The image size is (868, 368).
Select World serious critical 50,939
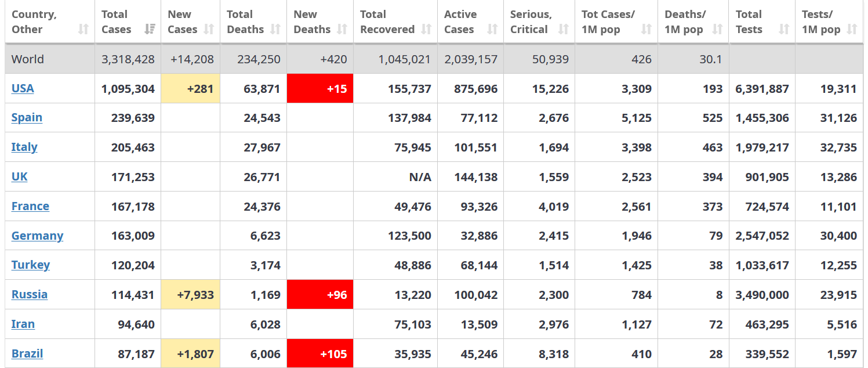tap(550, 59)
